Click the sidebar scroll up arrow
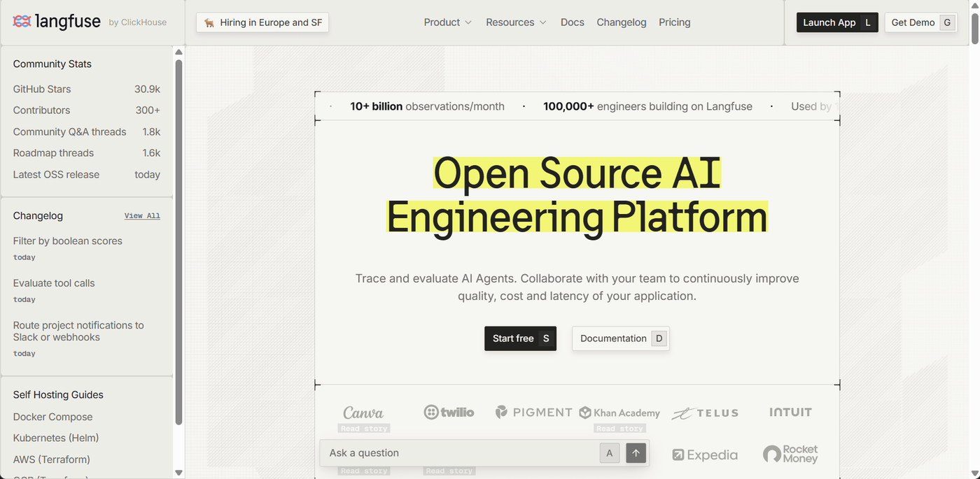This screenshot has height=479, width=980. point(178,52)
